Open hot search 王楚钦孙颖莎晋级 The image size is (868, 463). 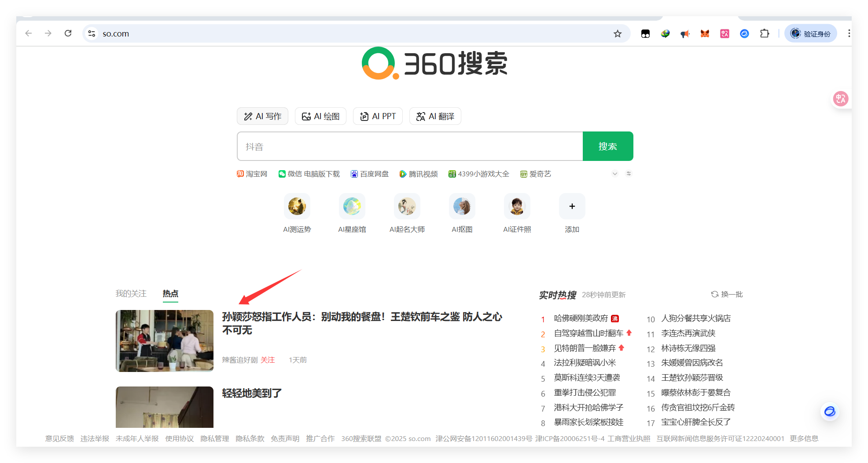tap(692, 378)
